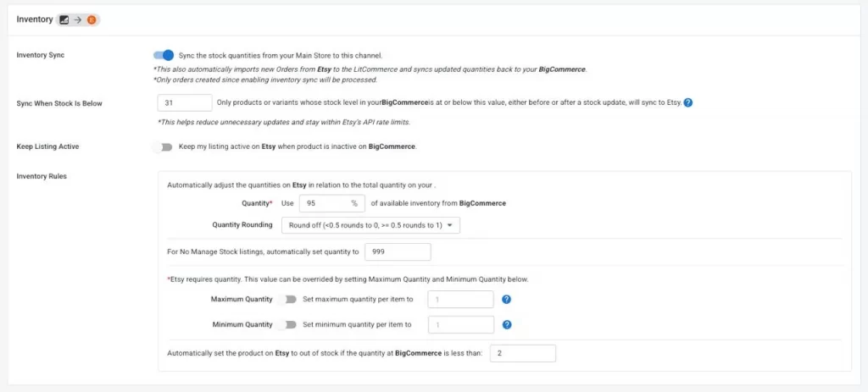Enable the Keep Listing Active toggle

[164, 147]
